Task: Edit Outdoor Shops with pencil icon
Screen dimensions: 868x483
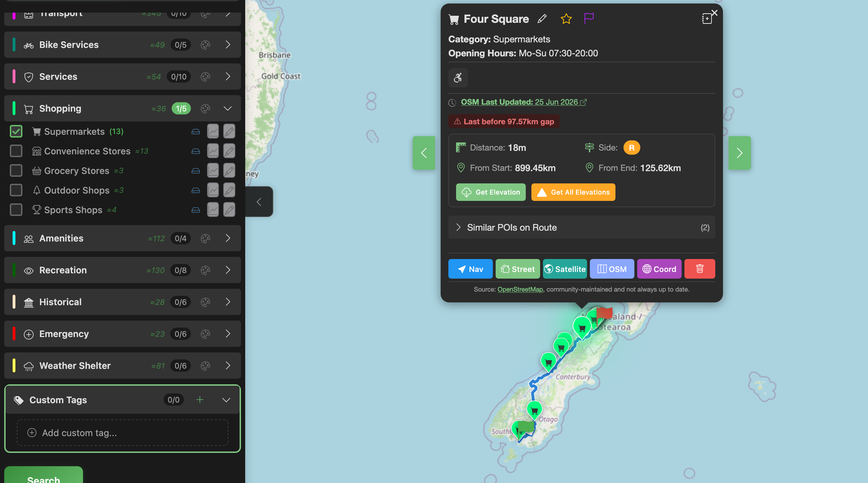Action: [x=229, y=190]
